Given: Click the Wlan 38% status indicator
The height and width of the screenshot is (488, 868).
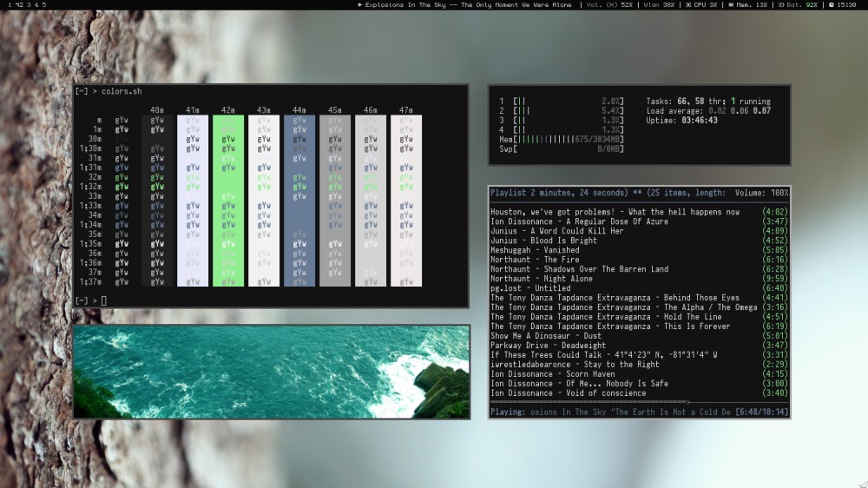Looking at the screenshot, I should [659, 4].
